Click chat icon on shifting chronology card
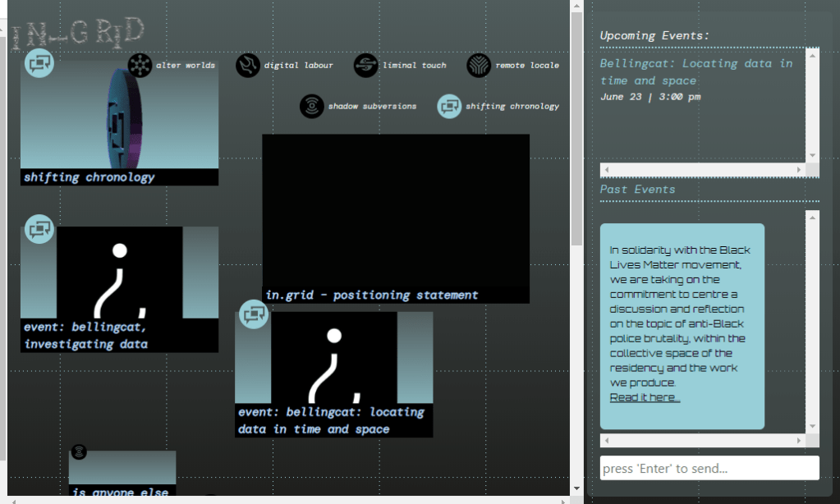The height and width of the screenshot is (504, 840). pyautogui.click(x=39, y=63)
